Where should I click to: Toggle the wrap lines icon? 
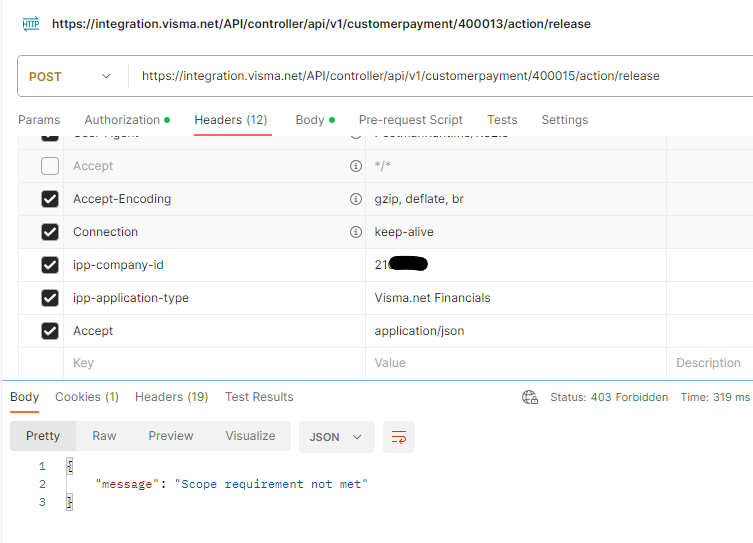[x=399, y=437]
